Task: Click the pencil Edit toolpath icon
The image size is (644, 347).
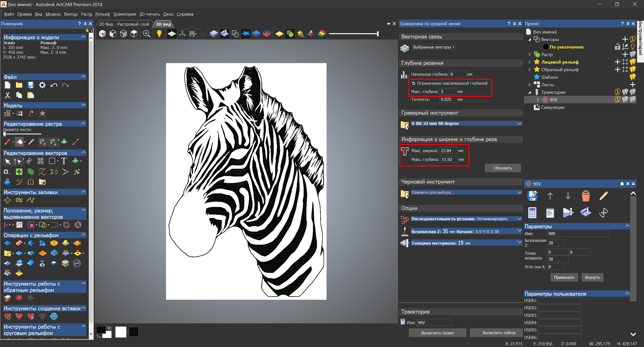Action: (604, 196)
